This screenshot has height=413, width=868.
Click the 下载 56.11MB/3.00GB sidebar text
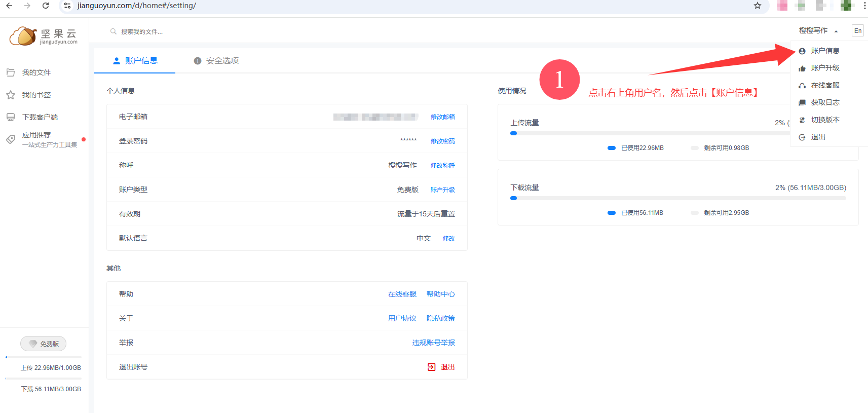[x=51, y=389]
